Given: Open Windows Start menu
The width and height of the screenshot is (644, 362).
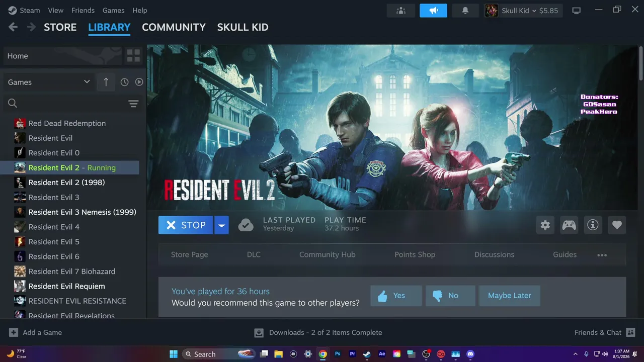Looking at the screenshot, I should tap(174, 354).
